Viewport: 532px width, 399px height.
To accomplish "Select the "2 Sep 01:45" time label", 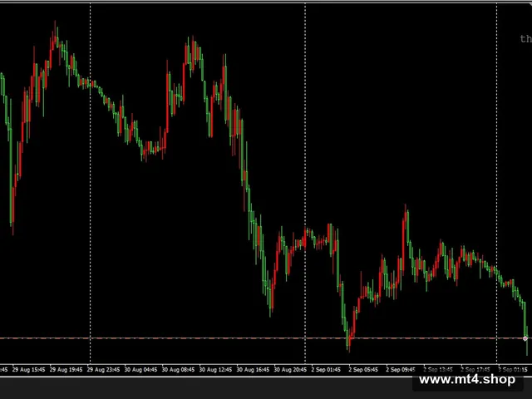I will pyautogui.click(x=326, y=369).
